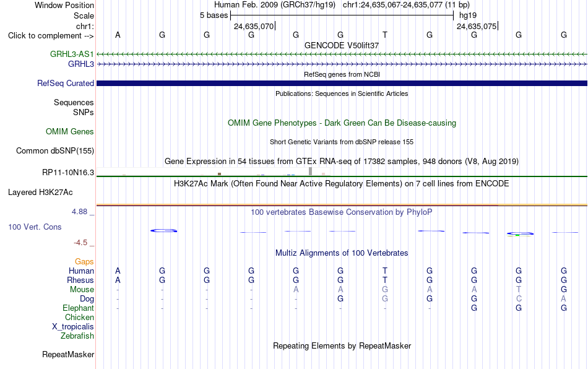Click the 4.88 PhyloP scale value

click(79, 212)
